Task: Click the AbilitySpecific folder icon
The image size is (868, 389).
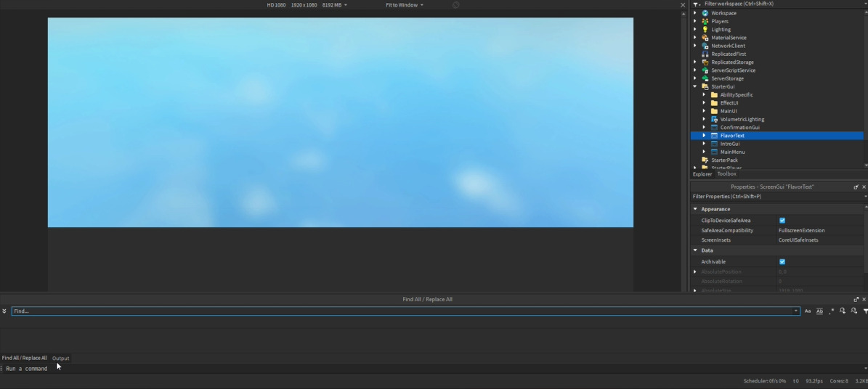Action: (x=714, y=94)
